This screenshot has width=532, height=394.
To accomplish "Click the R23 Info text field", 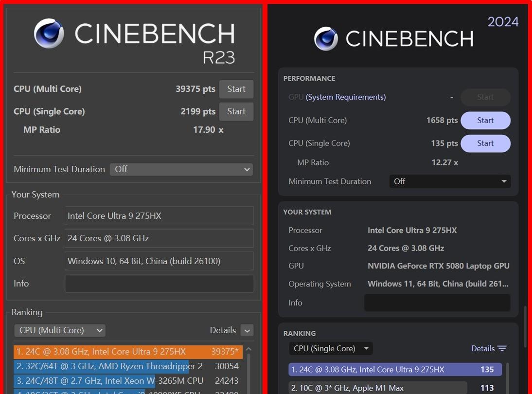I will (159, 284).
